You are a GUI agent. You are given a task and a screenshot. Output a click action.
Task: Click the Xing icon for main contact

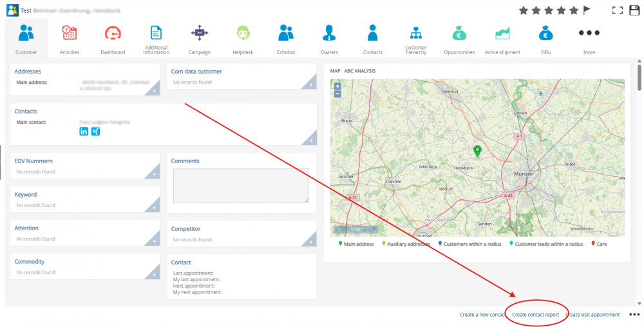coord(96,132)
